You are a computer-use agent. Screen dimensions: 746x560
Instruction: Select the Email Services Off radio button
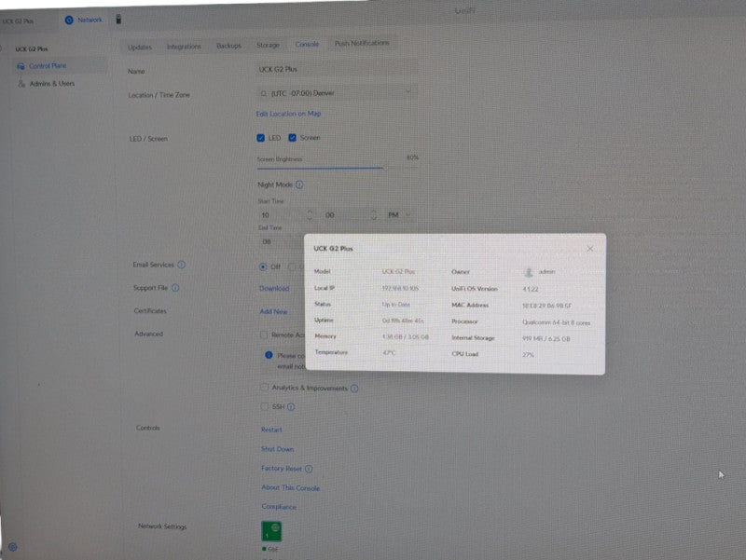263,267
